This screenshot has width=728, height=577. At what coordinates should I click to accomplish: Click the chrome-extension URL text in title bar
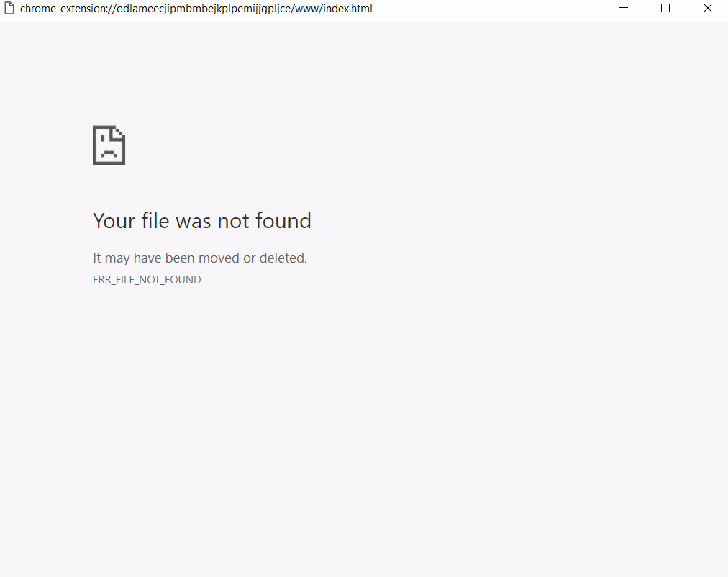(196, 9)
